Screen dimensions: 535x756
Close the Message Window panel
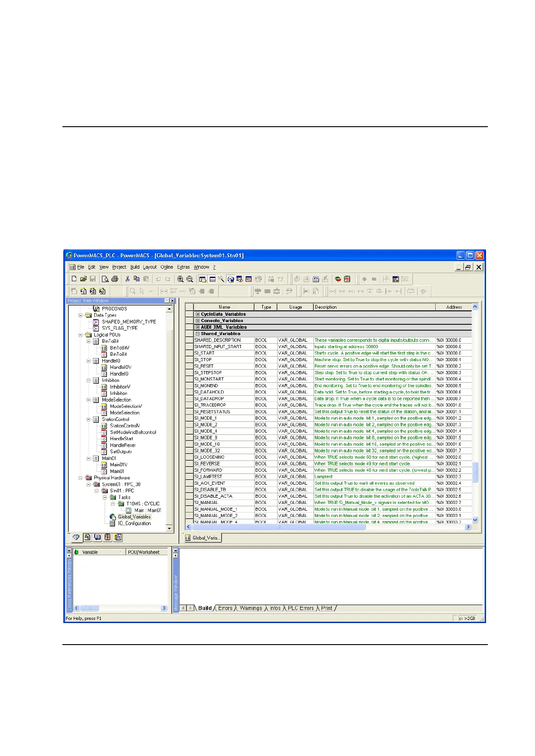click(176, 551)
